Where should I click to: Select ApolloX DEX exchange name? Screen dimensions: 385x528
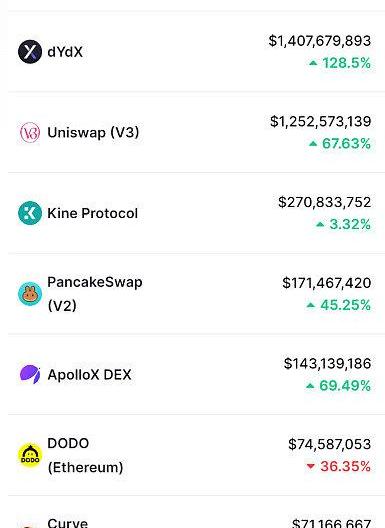(89, 374)
